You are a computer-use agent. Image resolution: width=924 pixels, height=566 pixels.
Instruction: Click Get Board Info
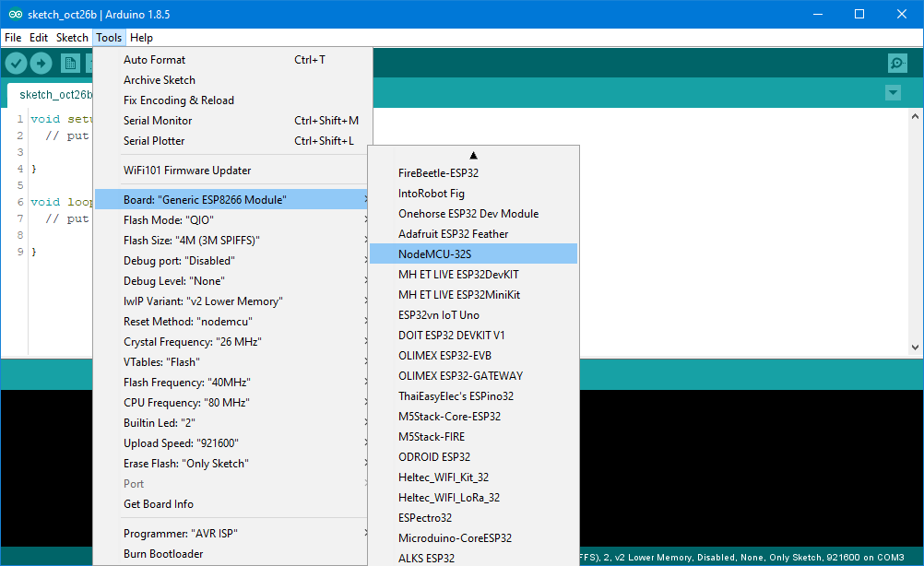point(160,503)
